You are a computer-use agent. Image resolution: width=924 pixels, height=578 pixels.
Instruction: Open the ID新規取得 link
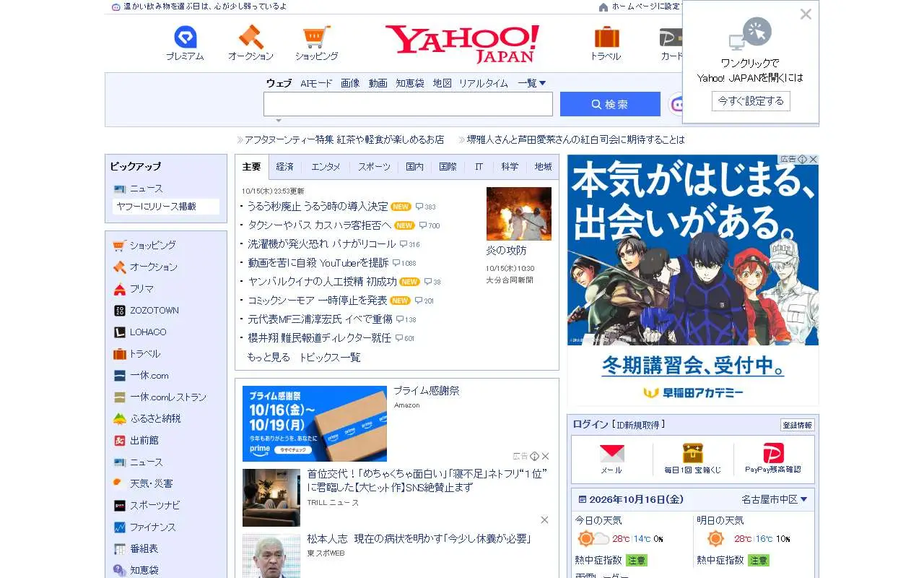pos(638,425)
